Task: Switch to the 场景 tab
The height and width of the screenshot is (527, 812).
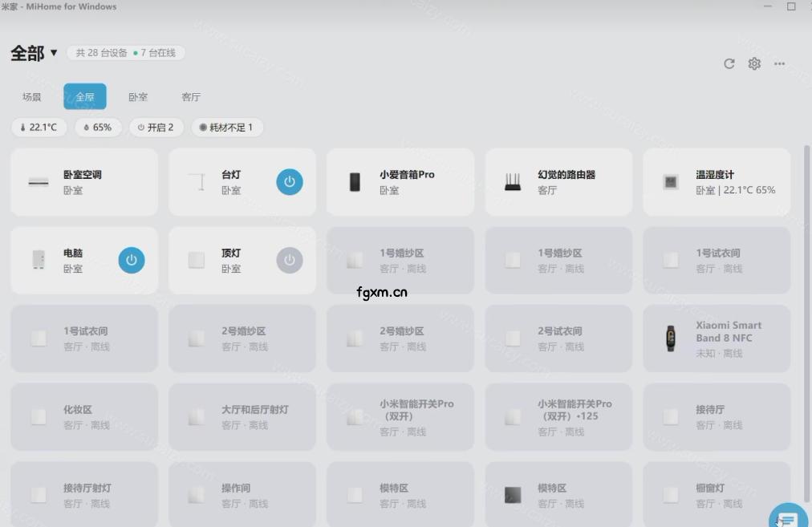Action: click(x=31, y=97)
